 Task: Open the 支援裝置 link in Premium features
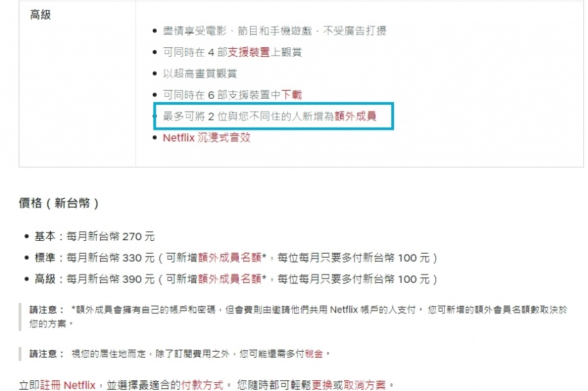tap(249, 52)
